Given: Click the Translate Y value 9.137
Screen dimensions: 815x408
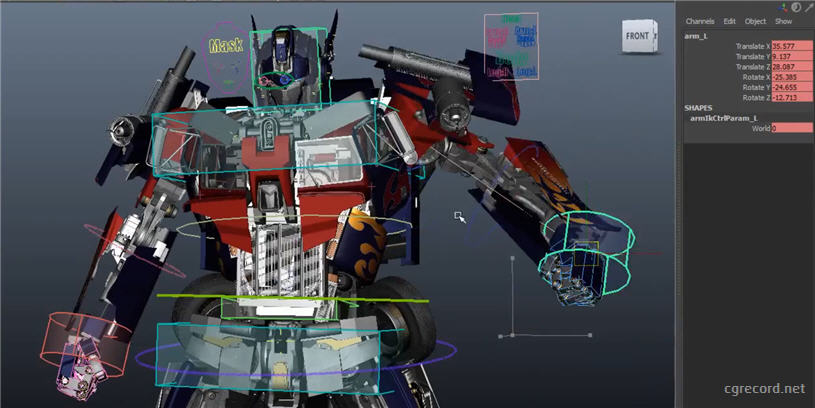Looking at the screenshot, I should pyautogui.click(x=792, y=57).
